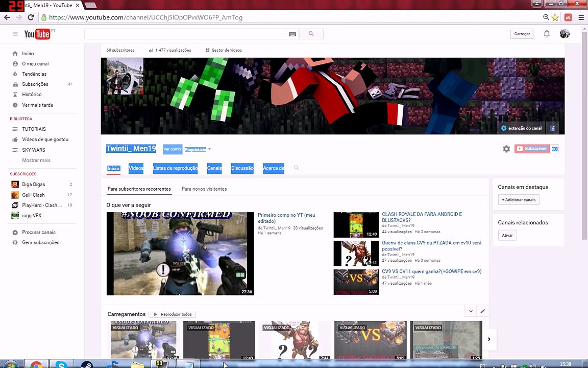Image resolution: width=588 pixels, height=368 pixels.
Task: Edit the Carregamentos section with pencil icon
Action: point(483,311)
